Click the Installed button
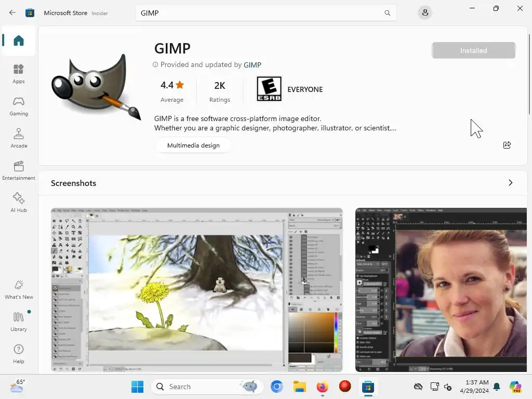Viewport: 532px width, 399px height. click(x=474, y=50)
